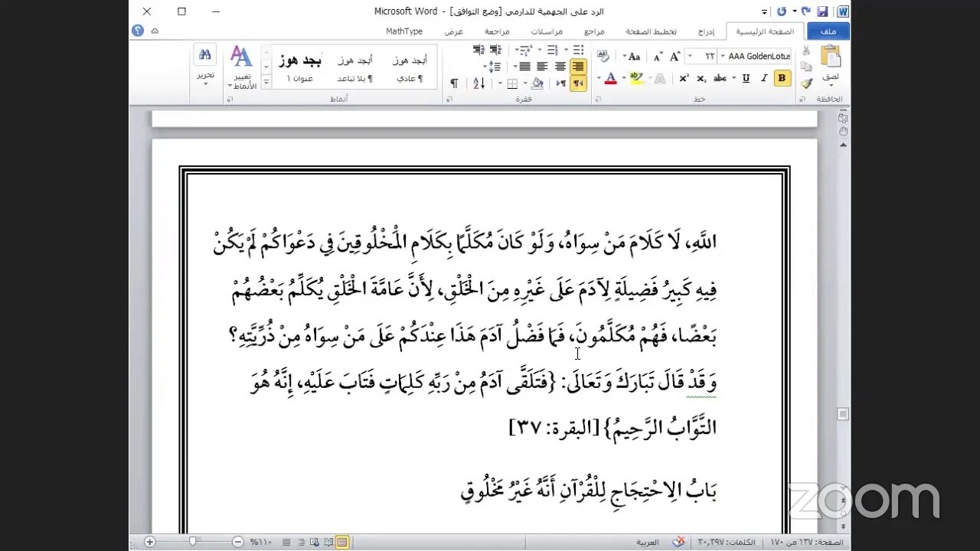Toggle Subscript formatting
This screenshot has height=551, width=980.
point(701,78)
